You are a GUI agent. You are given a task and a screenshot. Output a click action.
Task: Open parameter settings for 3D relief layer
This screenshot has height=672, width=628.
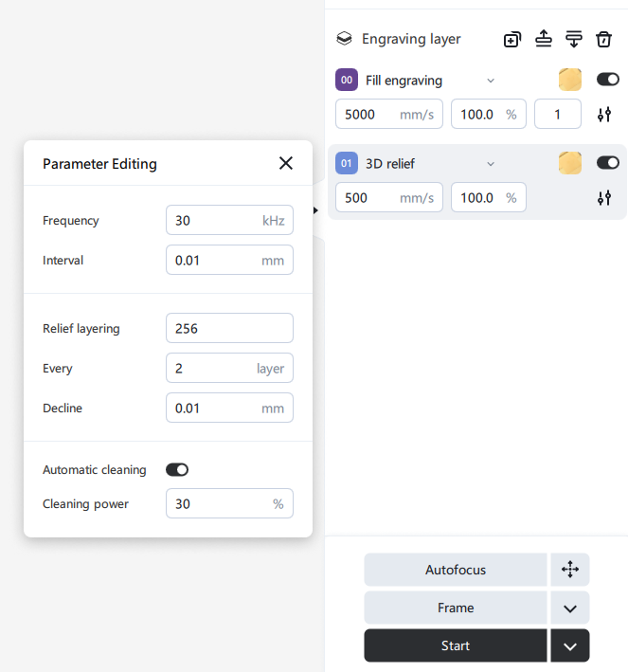604,198
